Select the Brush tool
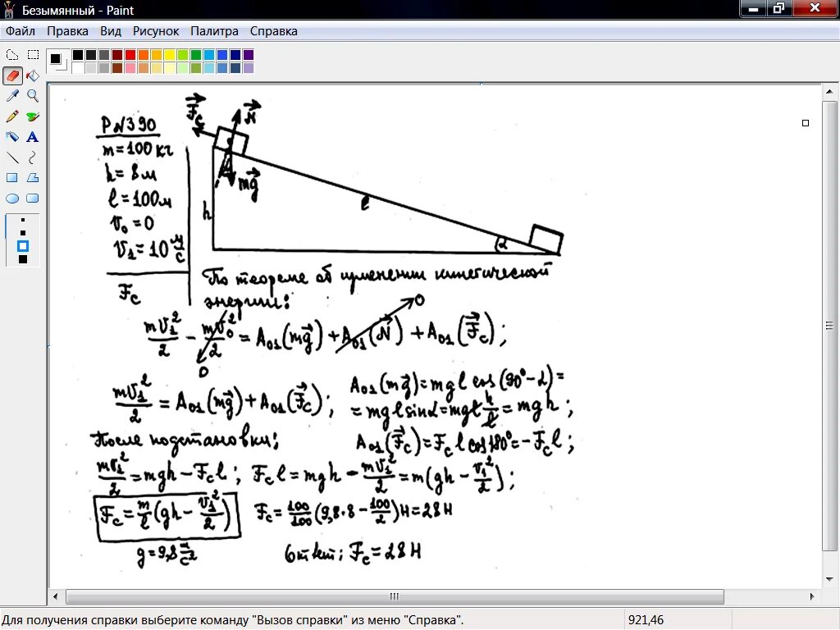 [x=33, y=116]
